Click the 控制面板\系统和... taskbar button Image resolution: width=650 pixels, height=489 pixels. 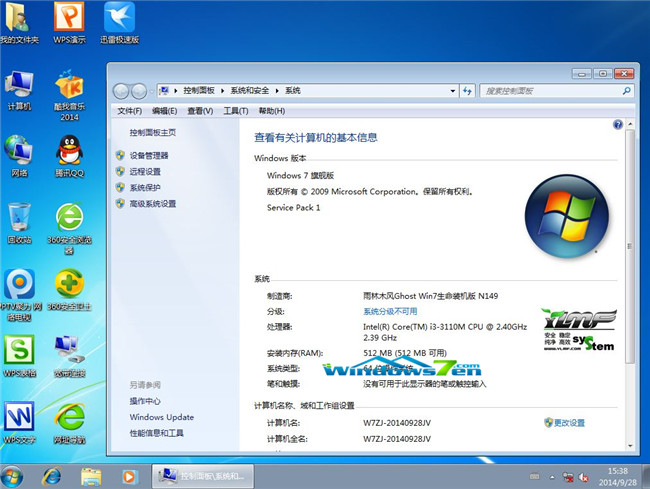coord(203,477)
